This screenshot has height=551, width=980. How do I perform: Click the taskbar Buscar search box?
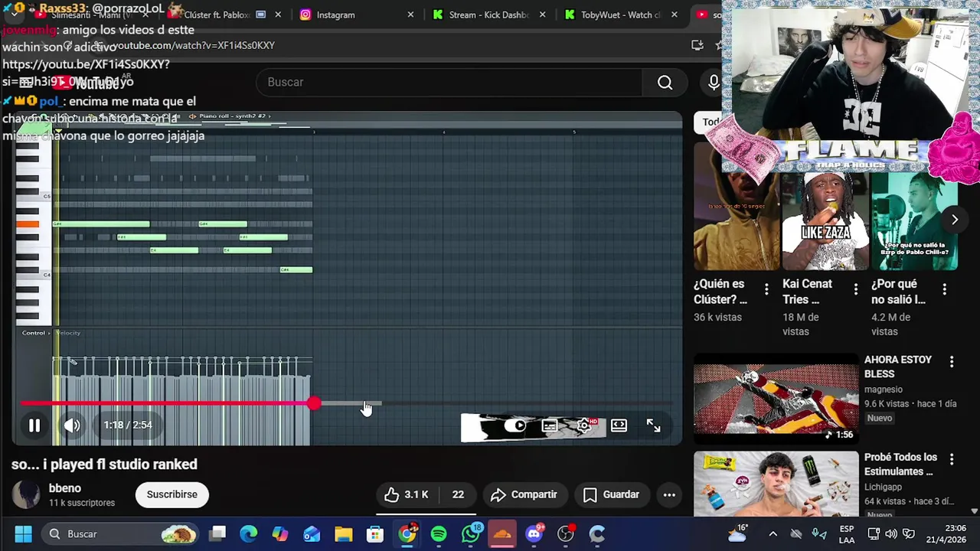click(120, 534)
